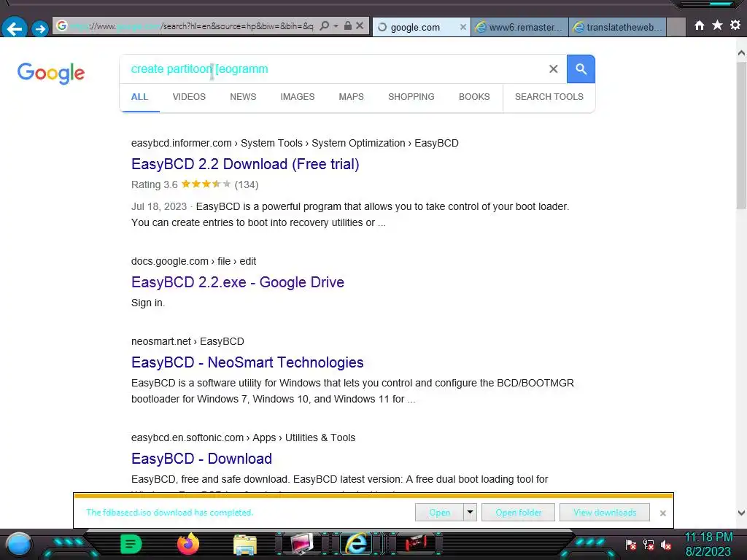Switch to the translatetheweb tab
Viewport: 747px width, 560px height.
[x=618, y=27]
